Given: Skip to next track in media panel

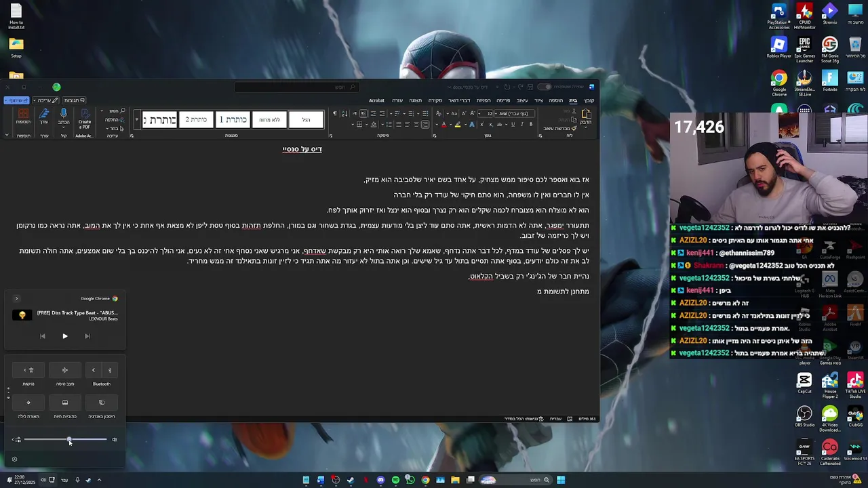Looking at the screenshot, I should [87, 336].
